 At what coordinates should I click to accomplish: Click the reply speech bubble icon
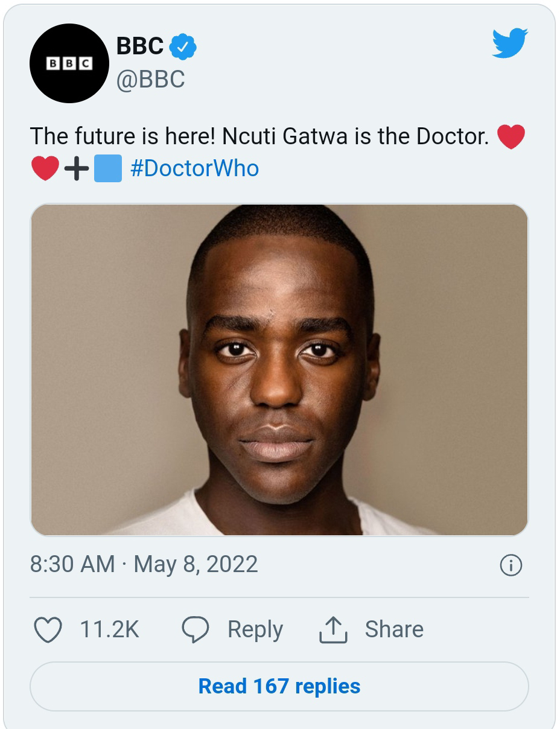tap(195, 630)
